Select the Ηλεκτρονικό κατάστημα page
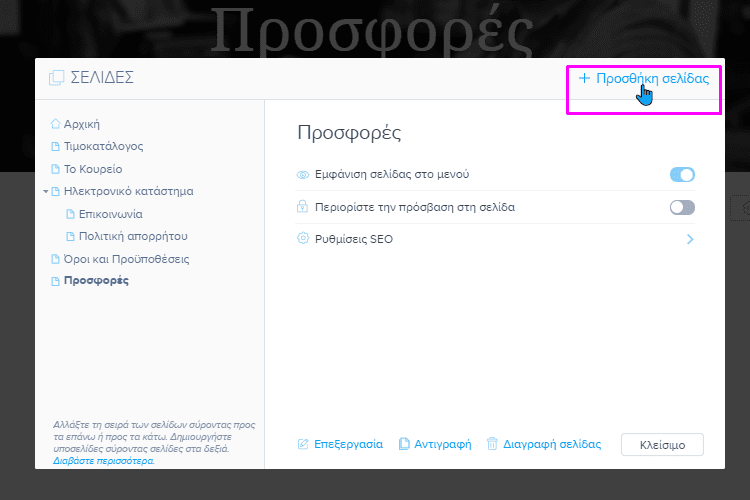The height and width of the screenshot is (500, 750). pyautogui.click(x=128, y=191)
